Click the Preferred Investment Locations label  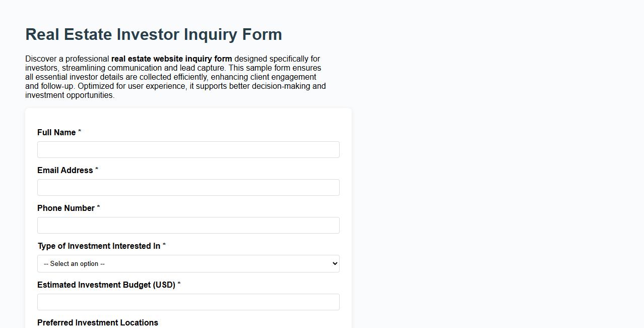pos(97,322)
